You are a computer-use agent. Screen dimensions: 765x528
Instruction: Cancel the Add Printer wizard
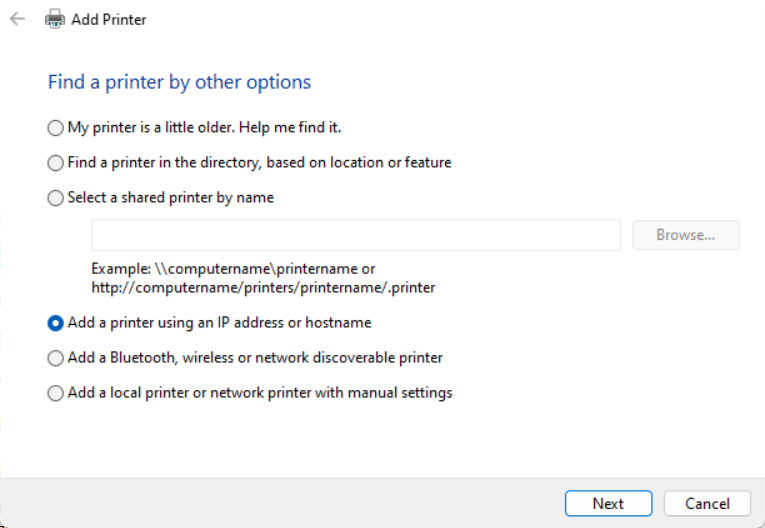click(x=707, y=504)
